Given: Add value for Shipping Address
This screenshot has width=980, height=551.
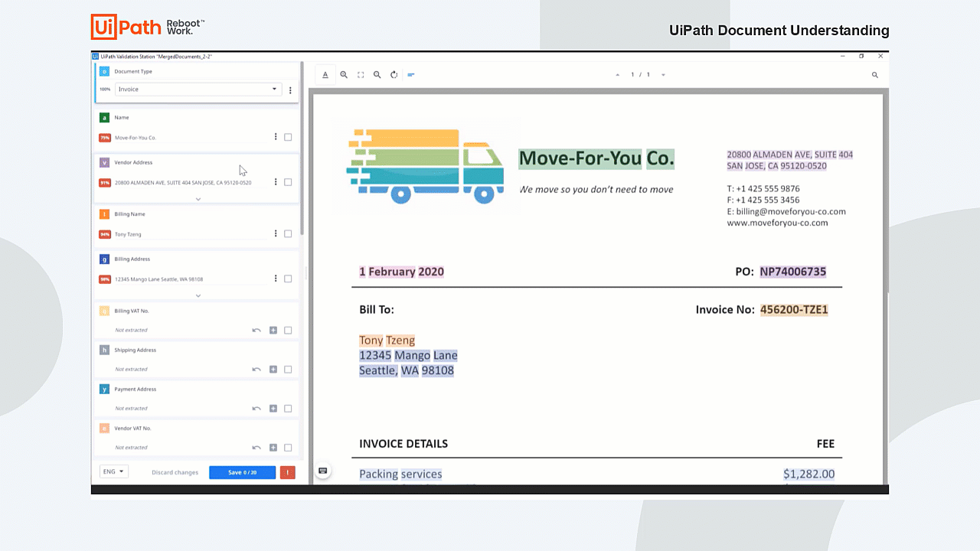Looking at the screenshot, I should [273, 370].
